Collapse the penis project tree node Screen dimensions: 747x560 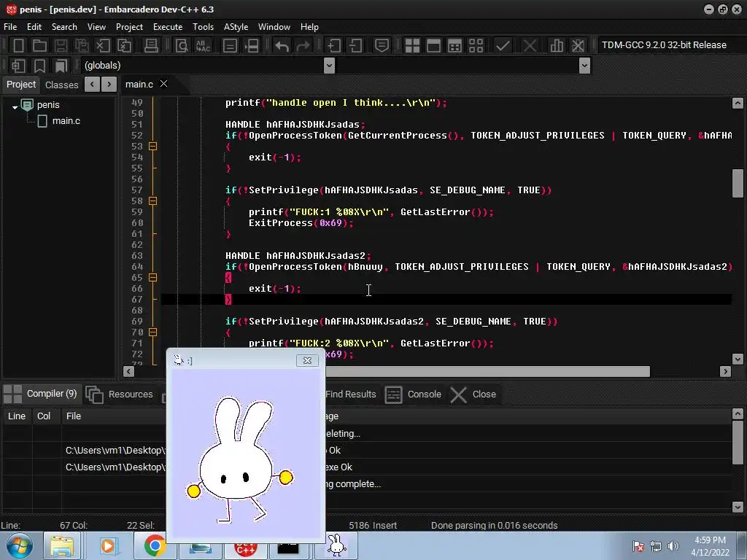coord(15,106)
